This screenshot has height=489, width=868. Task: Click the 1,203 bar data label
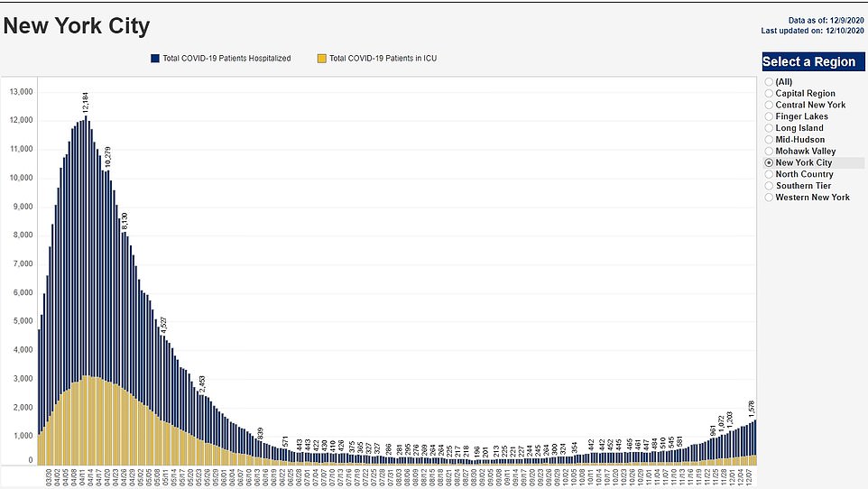tap(730, 420)
